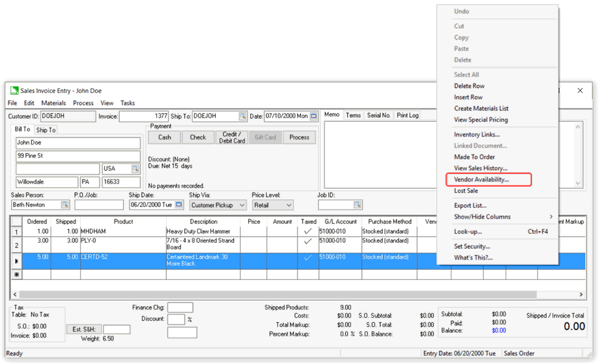Choose Vendor Availability from the context menu
599x364 pixels.
(482, 180)
